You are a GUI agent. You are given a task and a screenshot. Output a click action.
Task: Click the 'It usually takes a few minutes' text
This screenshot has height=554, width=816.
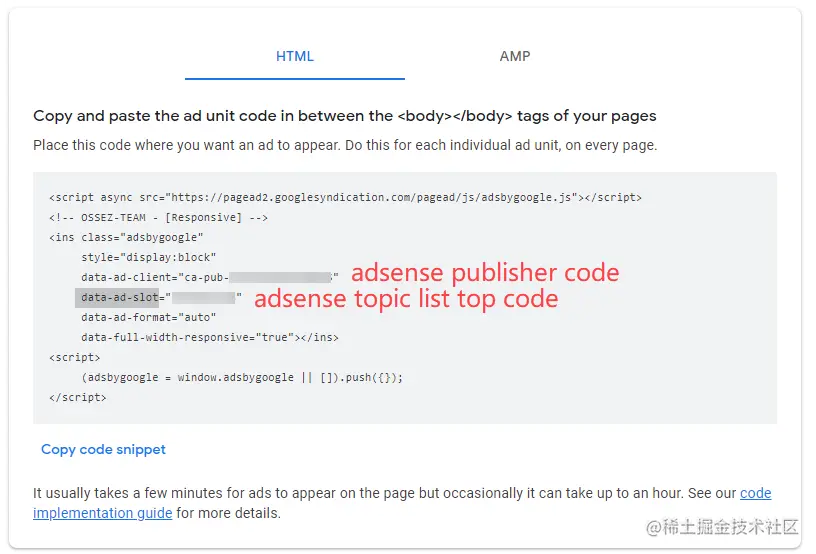pos(402,503)
